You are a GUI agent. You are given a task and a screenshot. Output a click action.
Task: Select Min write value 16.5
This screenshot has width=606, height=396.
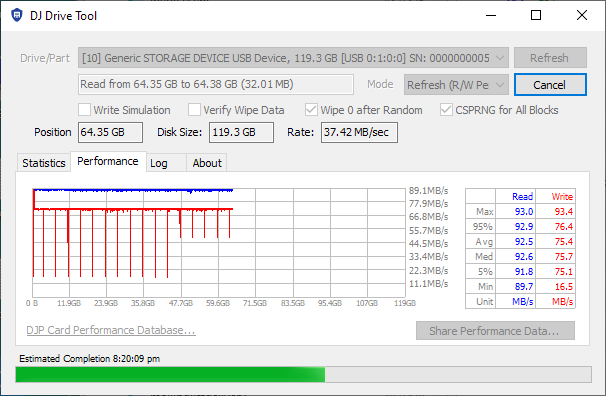click(x=563, y=287)
